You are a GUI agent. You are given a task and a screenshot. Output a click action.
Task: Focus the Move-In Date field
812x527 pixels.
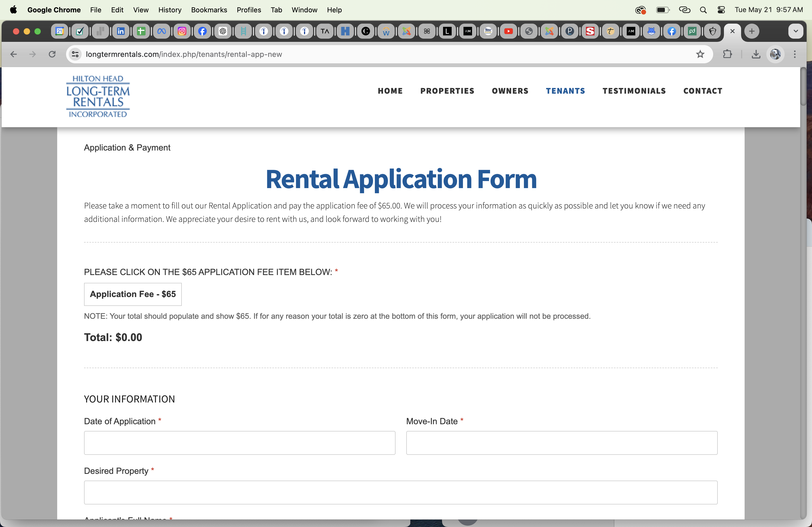[x=561, y=443]
